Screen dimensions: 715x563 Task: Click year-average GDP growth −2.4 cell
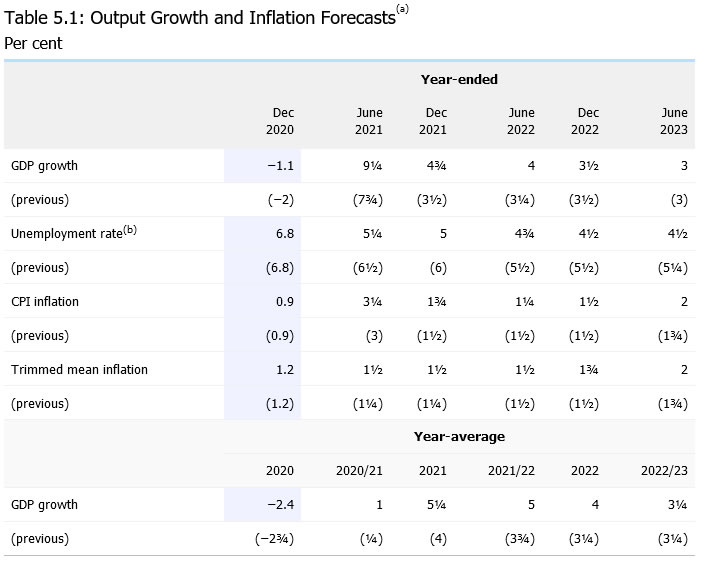[x=280, y=504]
